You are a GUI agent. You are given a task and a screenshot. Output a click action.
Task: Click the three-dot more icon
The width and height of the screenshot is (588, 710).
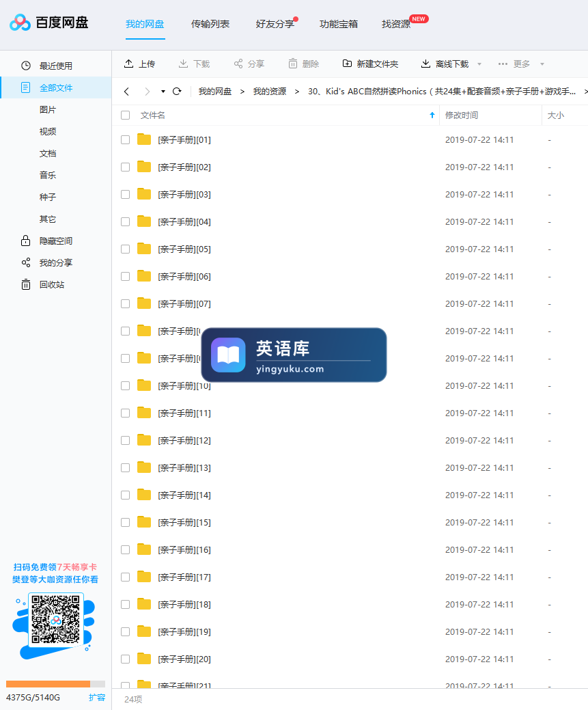(503, 64)
